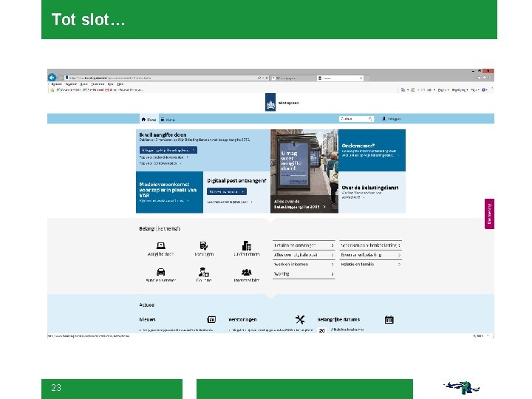Close the active browser tab
532x399 pixels.
(x=361, y=78)
